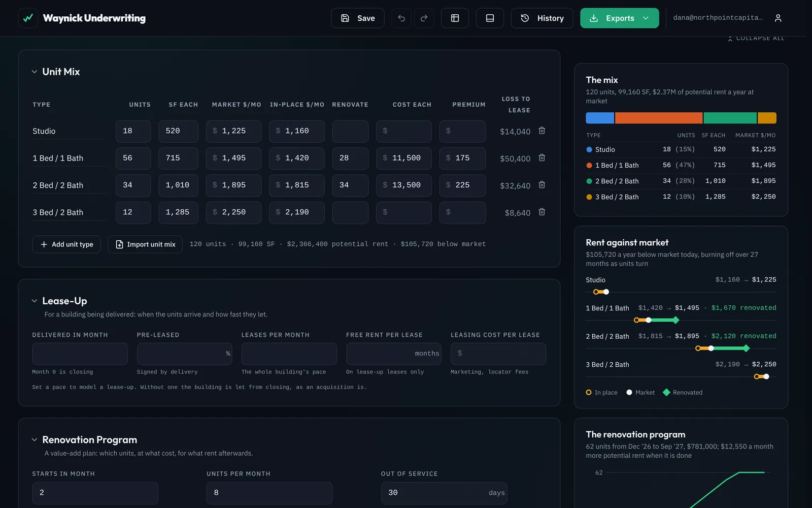
Task: Click the Free Rent per Lease field
Action: (x=394, y=354)
